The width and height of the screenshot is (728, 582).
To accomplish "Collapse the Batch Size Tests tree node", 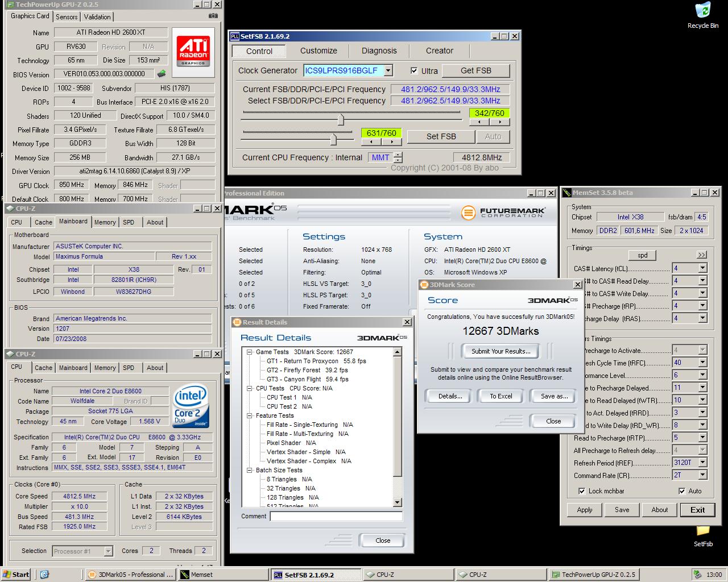I will click(249, 470).
